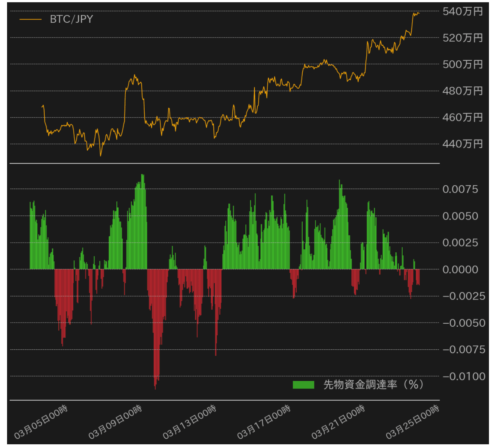Click the 480万円 price axis label
The height and width of the screenshot is (448, 496).
pos(463,91)
